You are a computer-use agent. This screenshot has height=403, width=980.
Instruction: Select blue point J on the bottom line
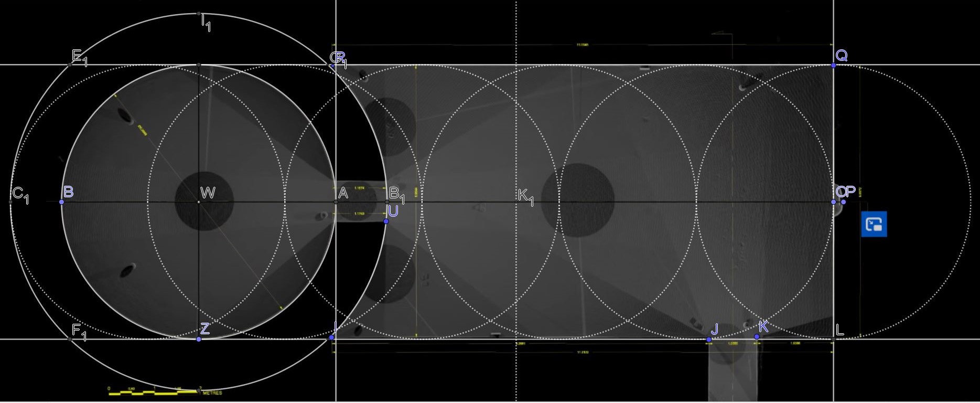(709, 340)
